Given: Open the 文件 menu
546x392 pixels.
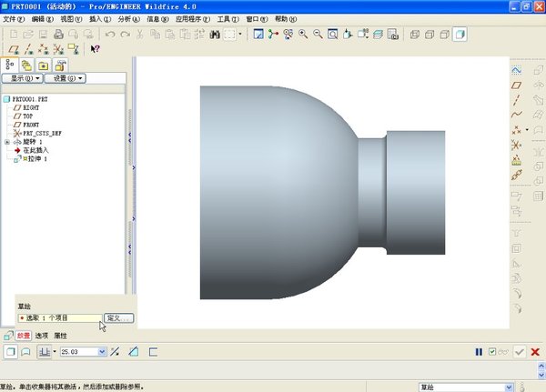Looking at the screenshot, I should (14, 19).
